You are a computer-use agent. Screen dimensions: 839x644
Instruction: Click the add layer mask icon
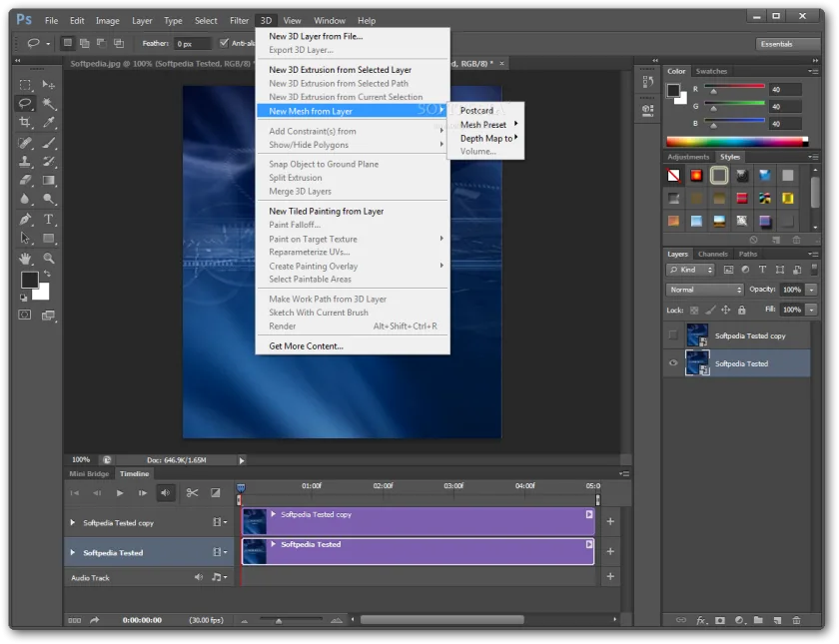pos(720,620)
